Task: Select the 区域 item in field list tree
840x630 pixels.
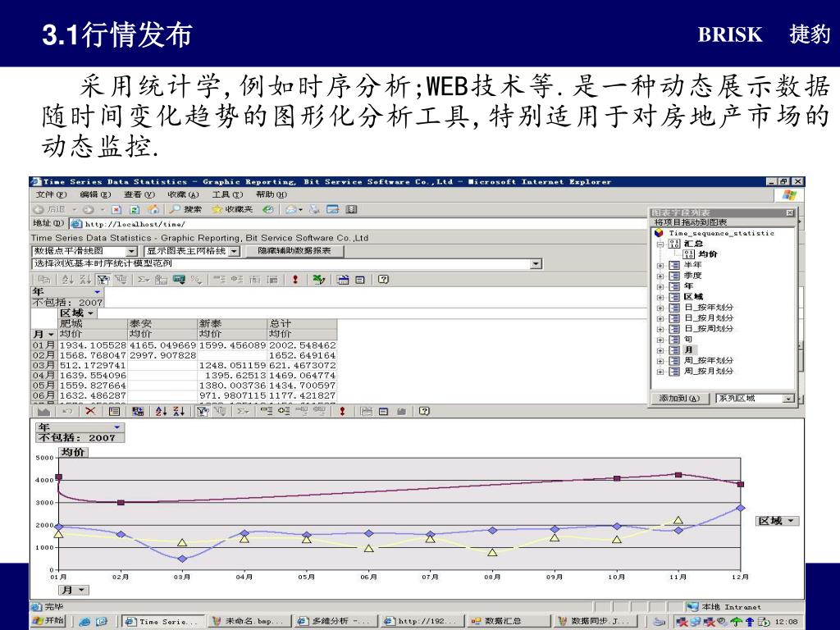Action: [693, 297]
